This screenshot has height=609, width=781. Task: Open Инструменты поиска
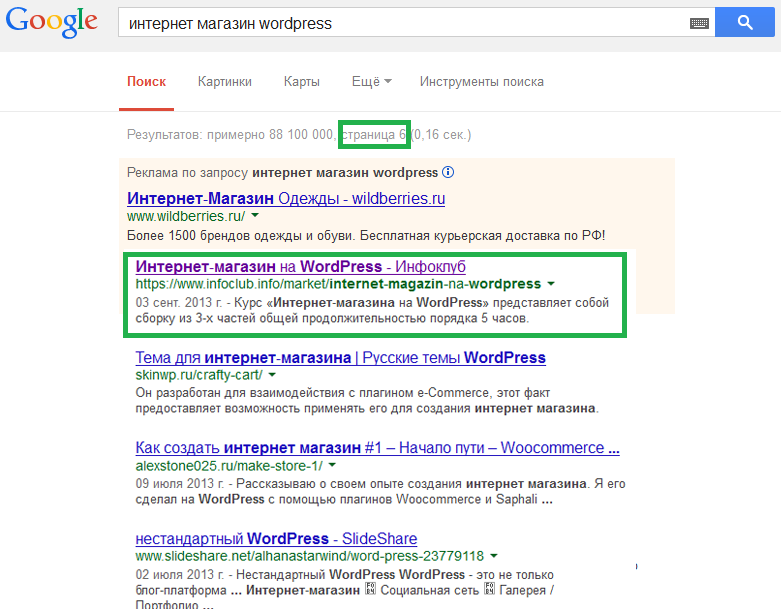(x=482, y=82)
